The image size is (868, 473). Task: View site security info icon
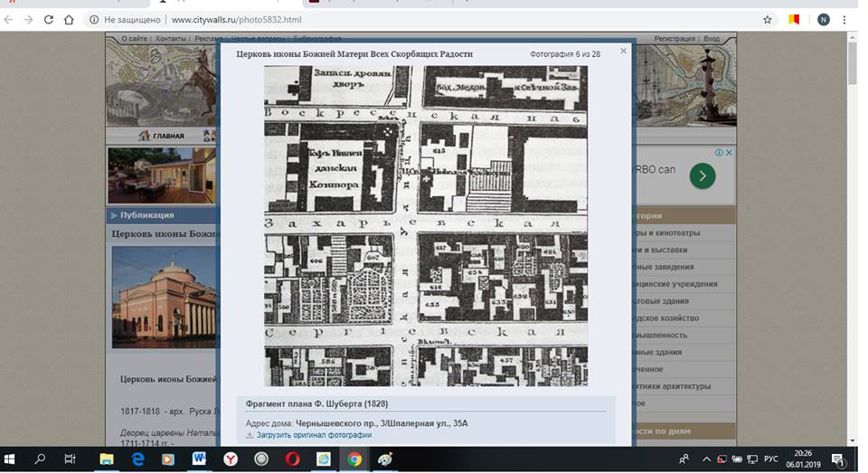click(x=94, y=20)
